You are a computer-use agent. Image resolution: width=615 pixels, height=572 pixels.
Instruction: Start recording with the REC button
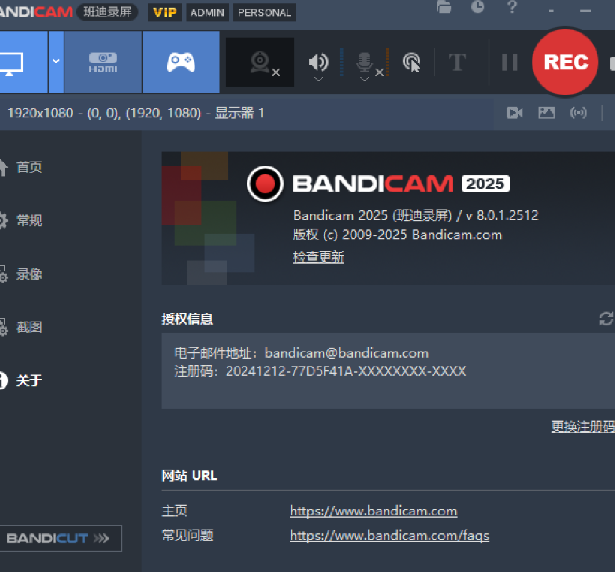click(x=565, y=61)
